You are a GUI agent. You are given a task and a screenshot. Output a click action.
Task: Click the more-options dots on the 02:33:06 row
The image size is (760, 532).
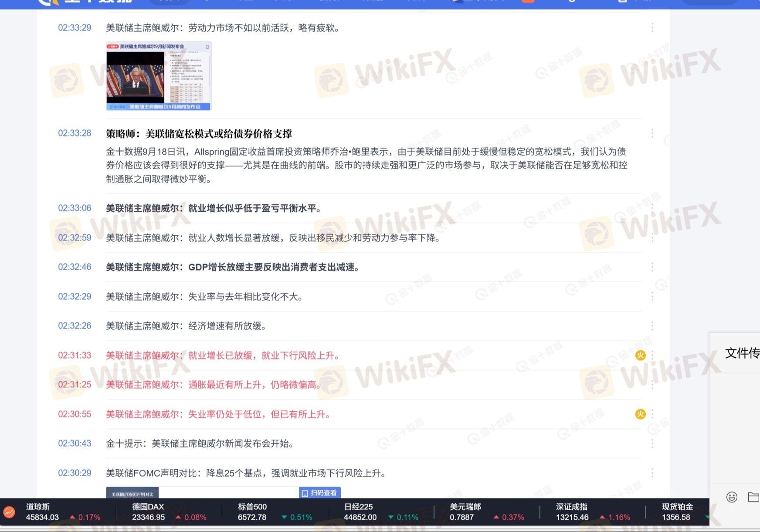coord(652,208)
